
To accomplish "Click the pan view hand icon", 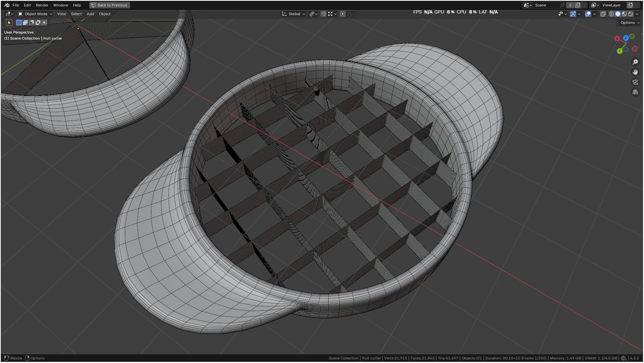I will click(x=635, y=72).
